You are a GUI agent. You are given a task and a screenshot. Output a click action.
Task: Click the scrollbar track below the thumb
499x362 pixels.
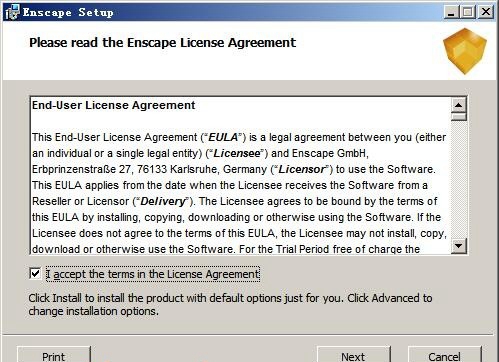coord(459,179)
